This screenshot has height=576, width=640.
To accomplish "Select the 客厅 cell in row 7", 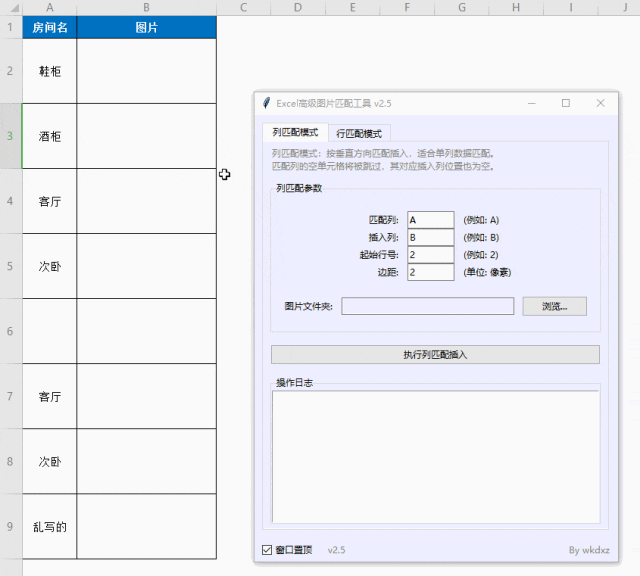I will 50,396.
